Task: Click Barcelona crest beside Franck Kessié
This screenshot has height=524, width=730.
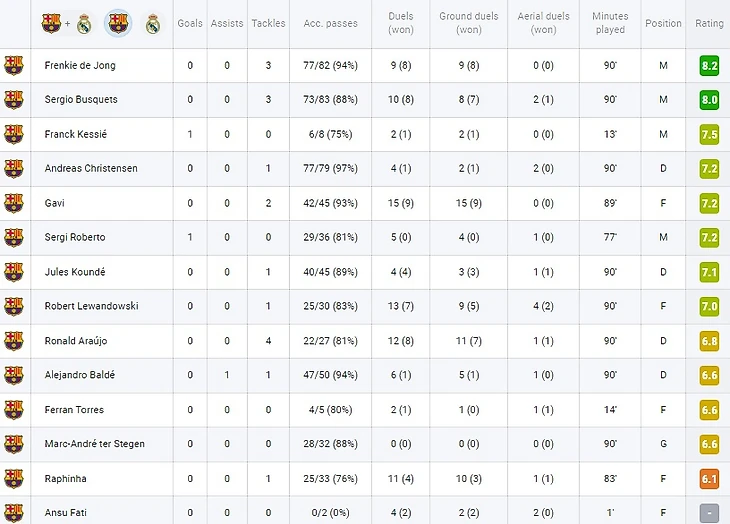Action: (x=13, y=135)
